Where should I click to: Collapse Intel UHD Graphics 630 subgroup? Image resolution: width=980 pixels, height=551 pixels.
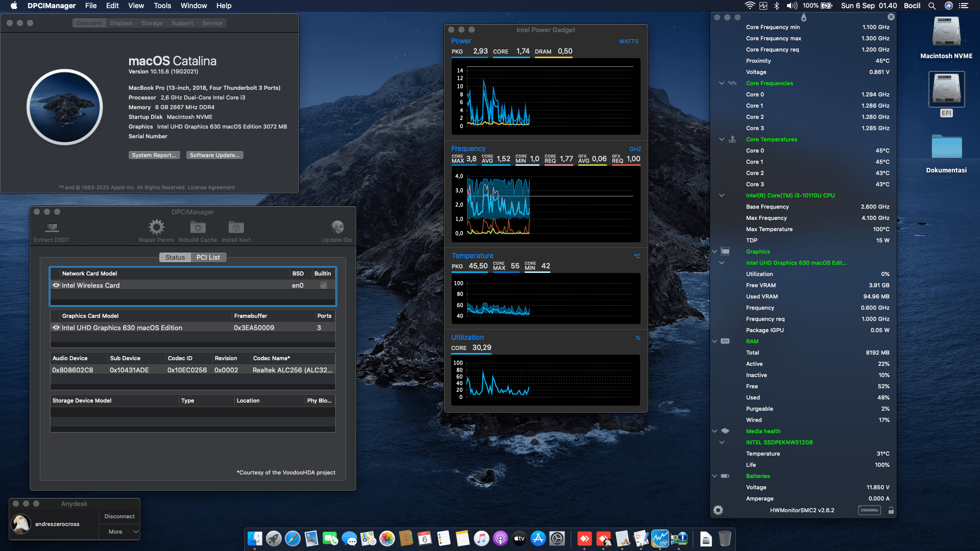[x=722, y=263]
